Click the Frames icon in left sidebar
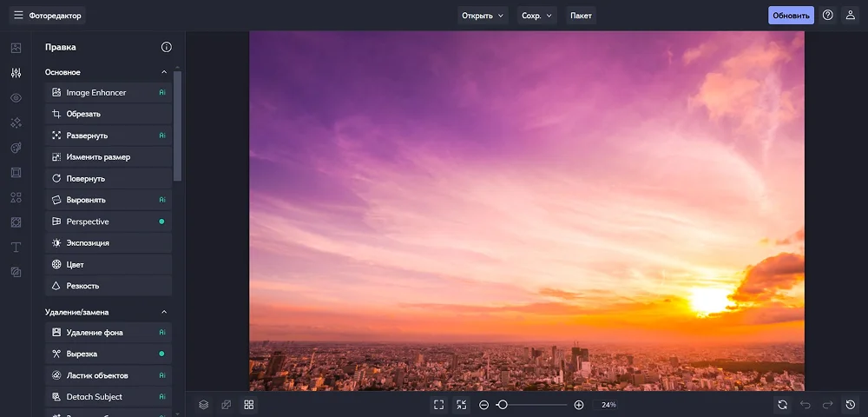The height and width of the screenshot is (417, 868). click(x=16, y=172)
